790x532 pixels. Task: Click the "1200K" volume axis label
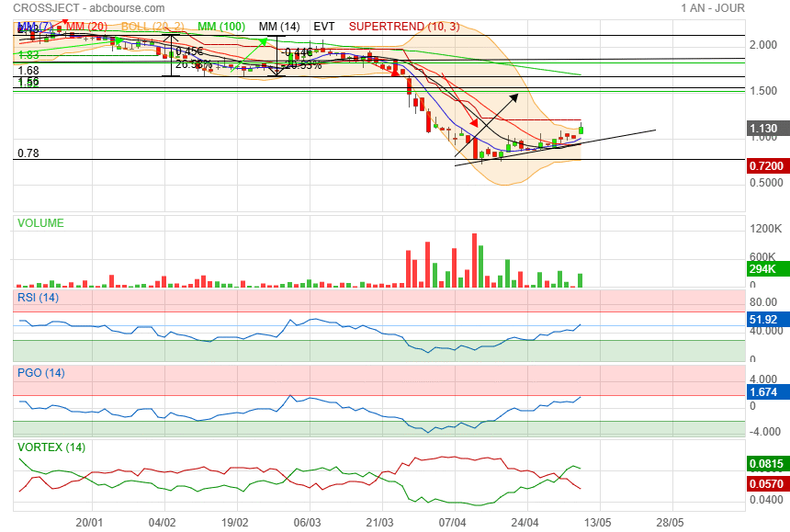(x=766, y=229)
